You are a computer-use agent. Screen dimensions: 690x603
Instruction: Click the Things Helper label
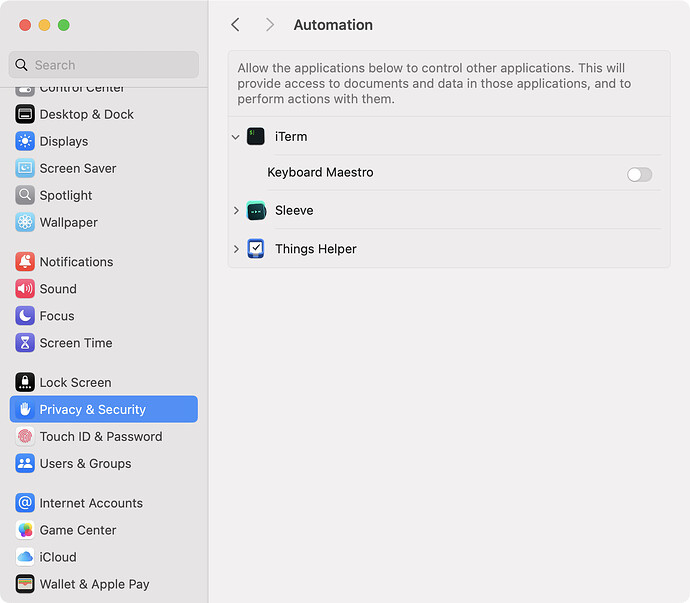[x=316, y=249]
